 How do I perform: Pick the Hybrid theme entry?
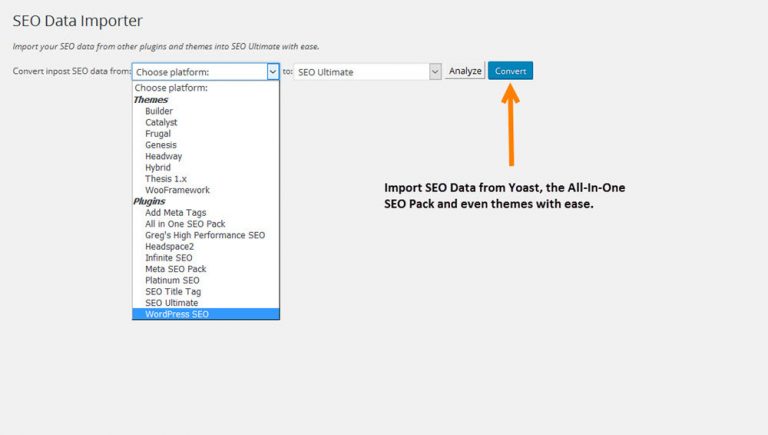click(x=158, y=167)
